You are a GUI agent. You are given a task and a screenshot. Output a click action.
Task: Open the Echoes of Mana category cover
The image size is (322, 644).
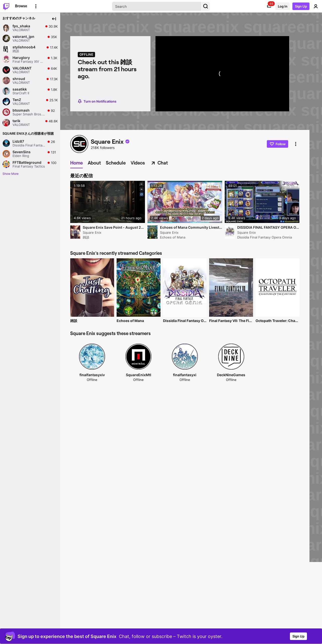point(138,287)
